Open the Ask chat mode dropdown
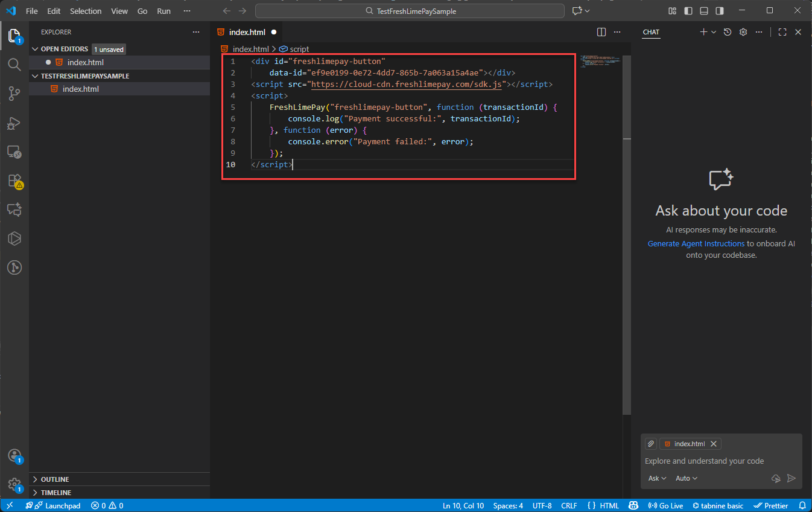812x512 pixels. 657,478
